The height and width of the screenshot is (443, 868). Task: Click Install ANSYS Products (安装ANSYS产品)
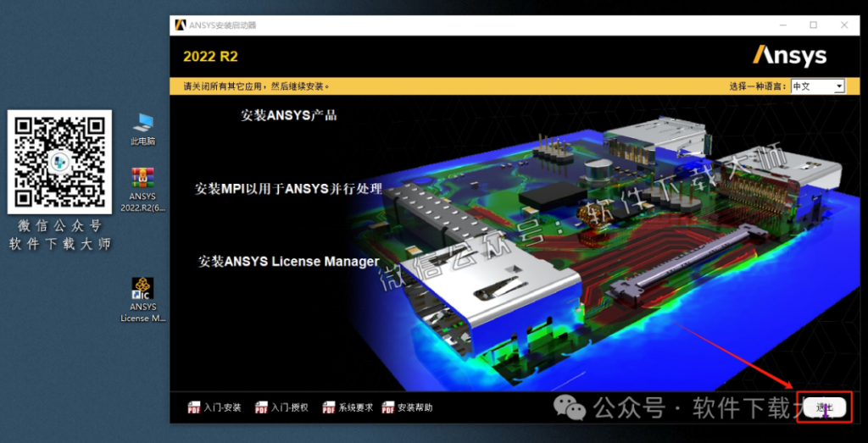(288, 115)
